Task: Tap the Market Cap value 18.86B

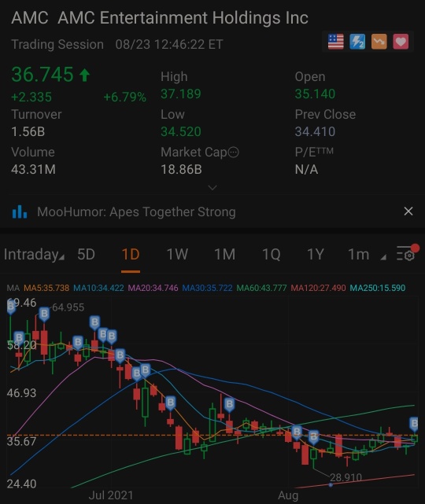Action: click(182, 169)
